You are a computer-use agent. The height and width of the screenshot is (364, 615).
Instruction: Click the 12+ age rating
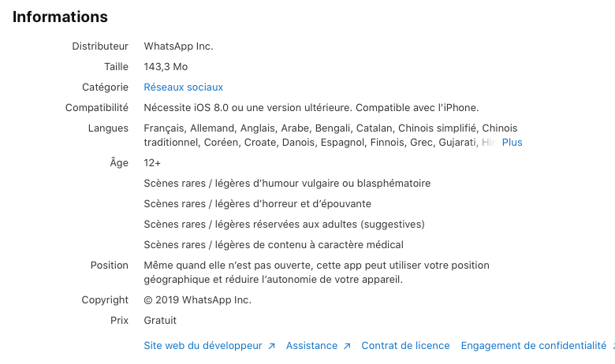(x=152, y=163)
